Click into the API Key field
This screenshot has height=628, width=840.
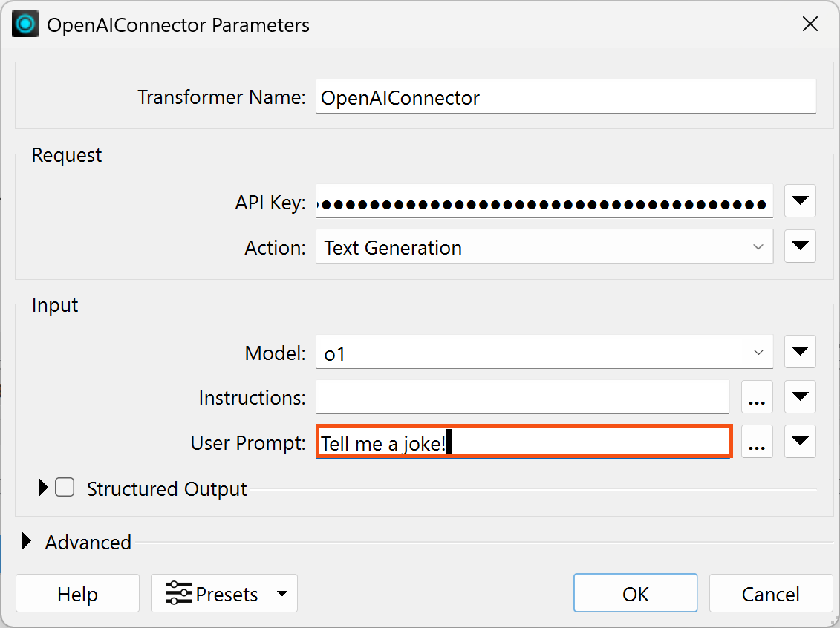[544, 201]
